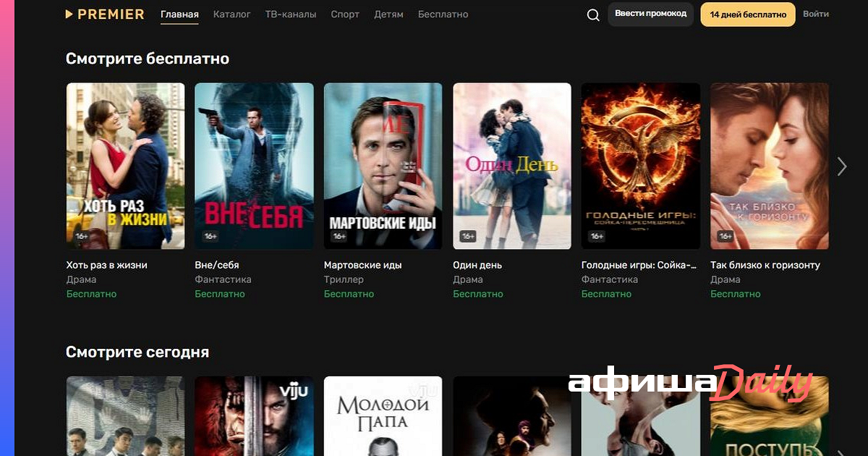Viewport: 868px width, 456px height.
Task: Click the 14 дней бесплатно button
Action: click(747, 14)
